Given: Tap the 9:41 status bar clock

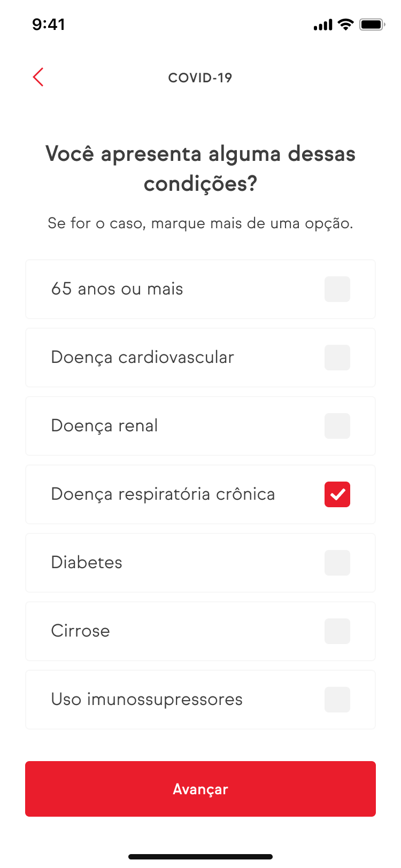Looking at the screenshot, I should point(49,25).
